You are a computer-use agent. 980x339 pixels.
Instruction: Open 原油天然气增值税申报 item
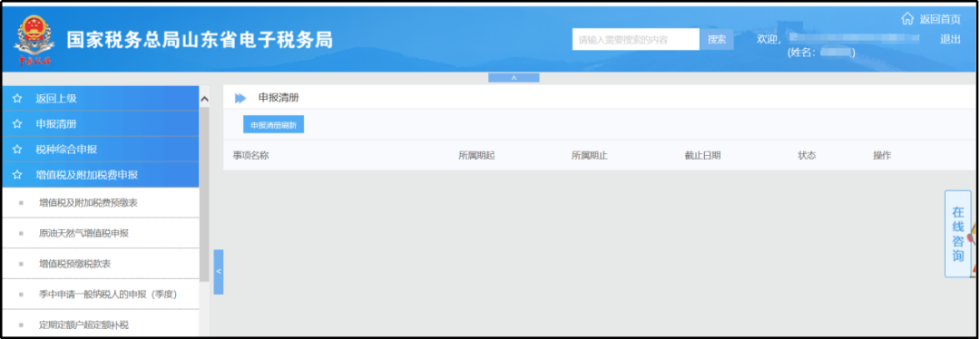[x=100, y=234]
